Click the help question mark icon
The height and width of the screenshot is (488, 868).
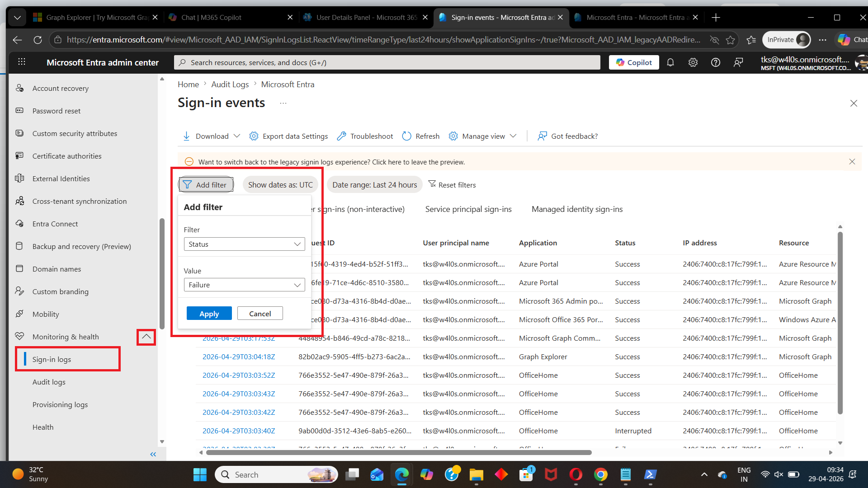click(x=716, y=62)
